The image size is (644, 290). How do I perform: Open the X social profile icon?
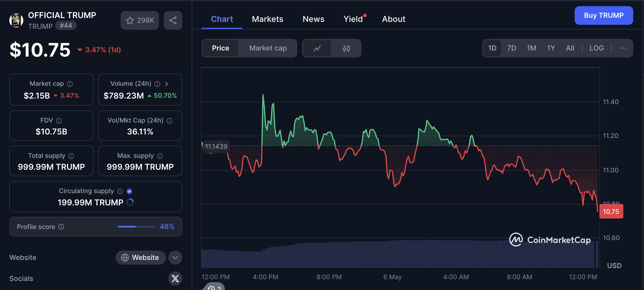175,279
